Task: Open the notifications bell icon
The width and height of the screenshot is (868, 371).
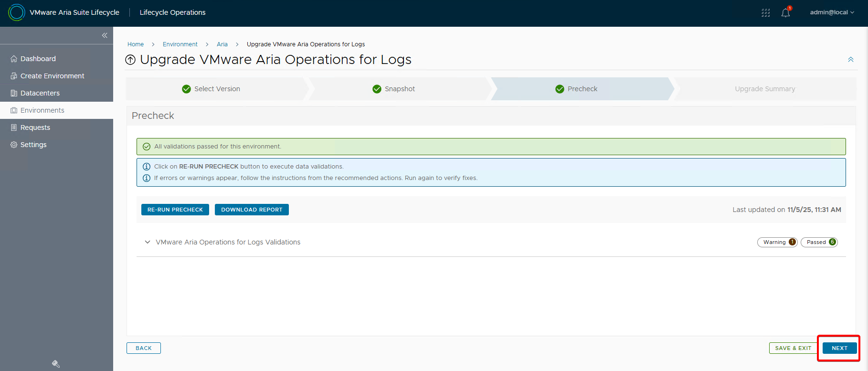Action: pyautogui.click(x=785, y=13)
